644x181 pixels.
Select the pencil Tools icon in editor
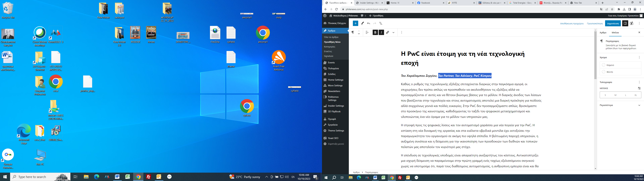click(362, 23)
